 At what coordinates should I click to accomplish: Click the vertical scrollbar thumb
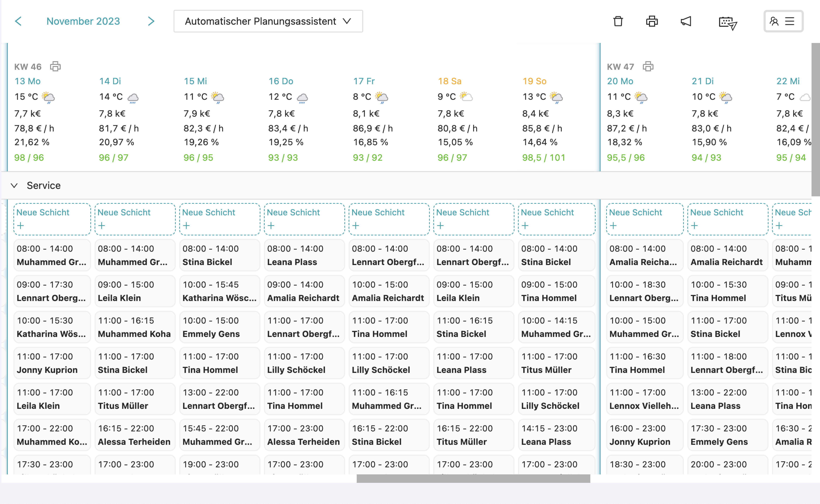[815, 119]
